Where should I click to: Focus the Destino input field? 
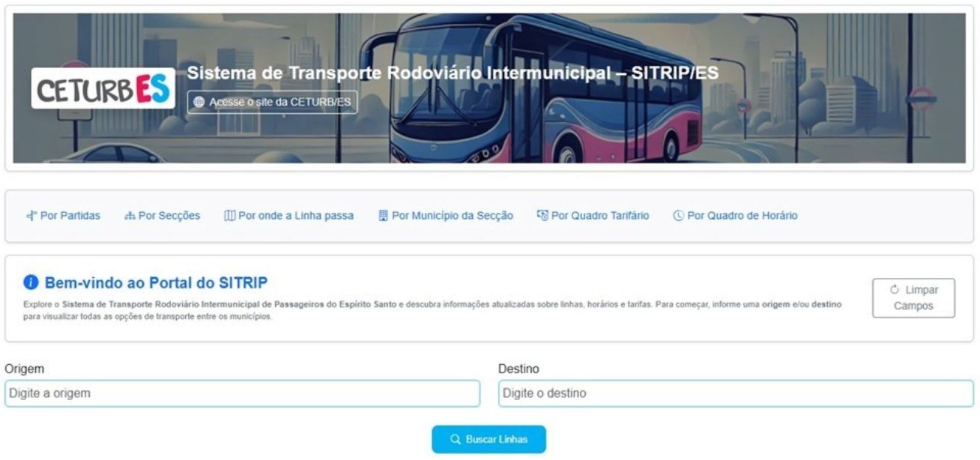736,393
